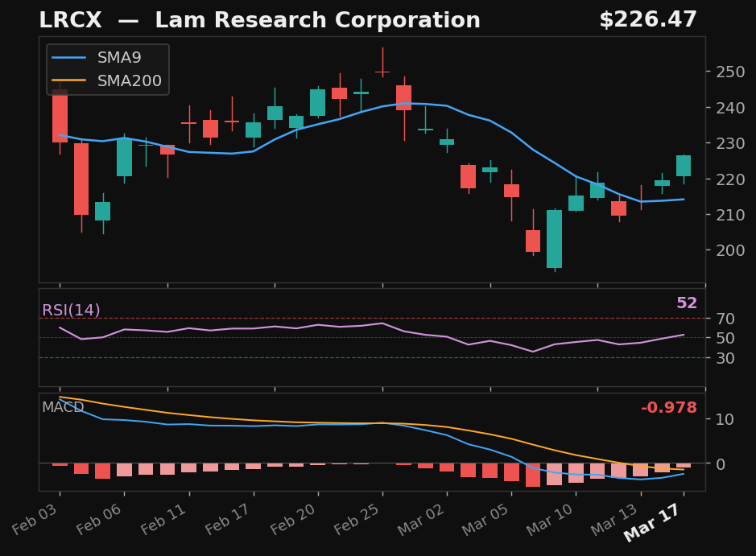Toggle SMA9 visibility via its legend entry
The height and width of the screenshot is (556, 756).
[118, 57]
